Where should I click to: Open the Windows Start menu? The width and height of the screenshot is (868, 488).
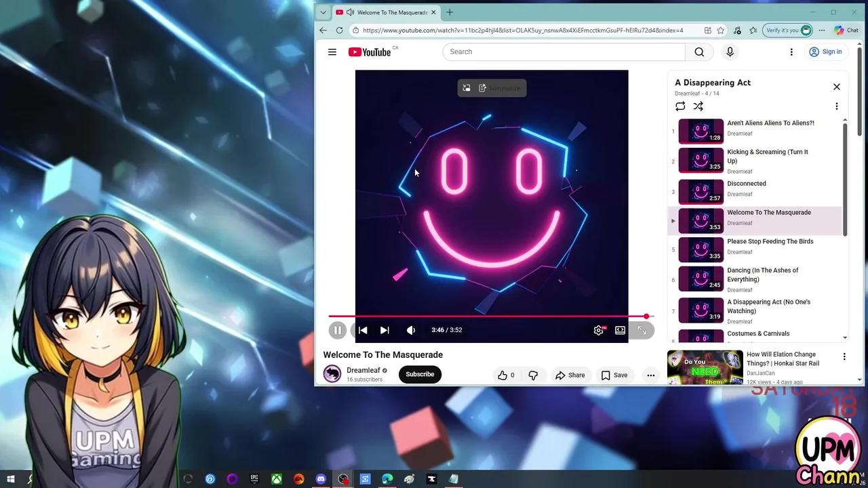coord(11,479)
